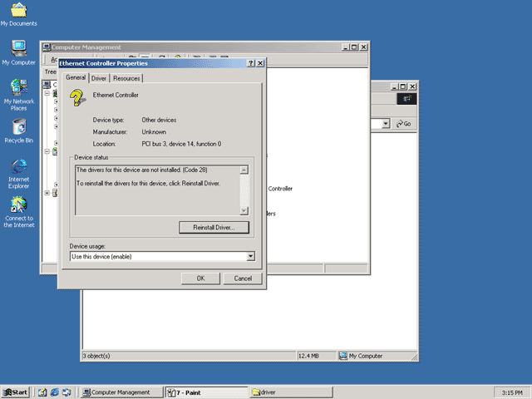Click the Start button
The image size is (532, 399).
[16, 392]
